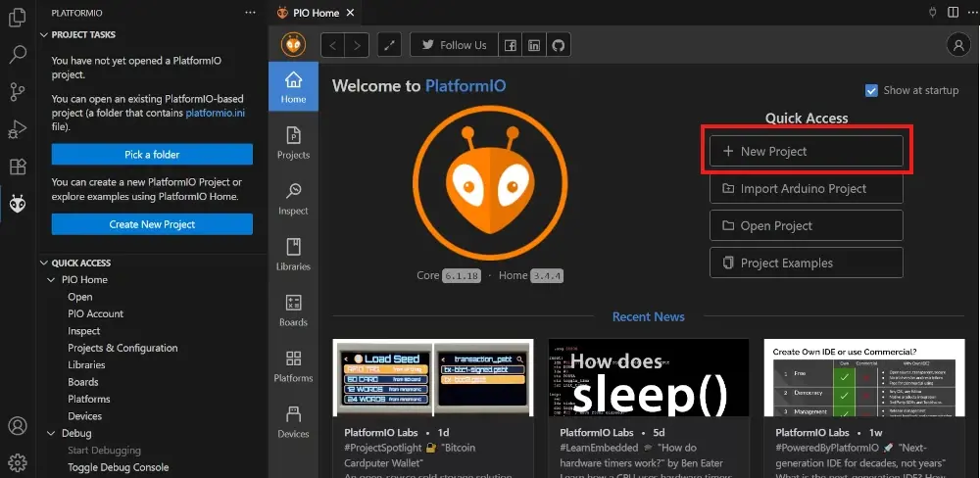Open the Extensions view icon
980x478 pixels.
pos(17,167)
